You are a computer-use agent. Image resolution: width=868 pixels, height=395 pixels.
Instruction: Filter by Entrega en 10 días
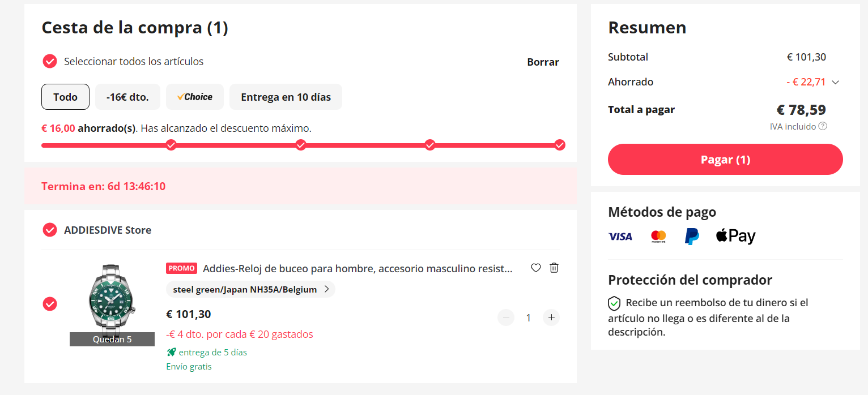coord(286,97)
